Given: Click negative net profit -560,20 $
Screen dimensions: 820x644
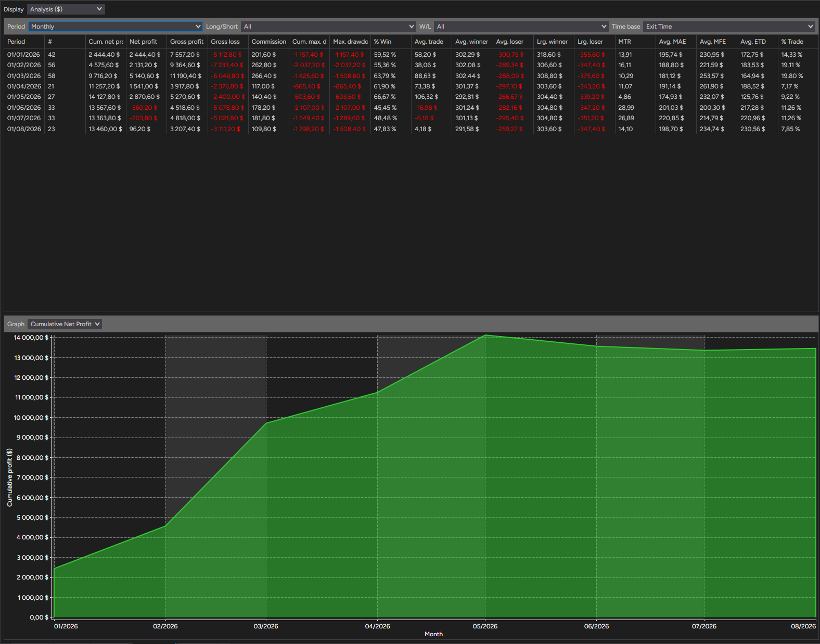Looking at the screenshot, I should pos(143,108).
